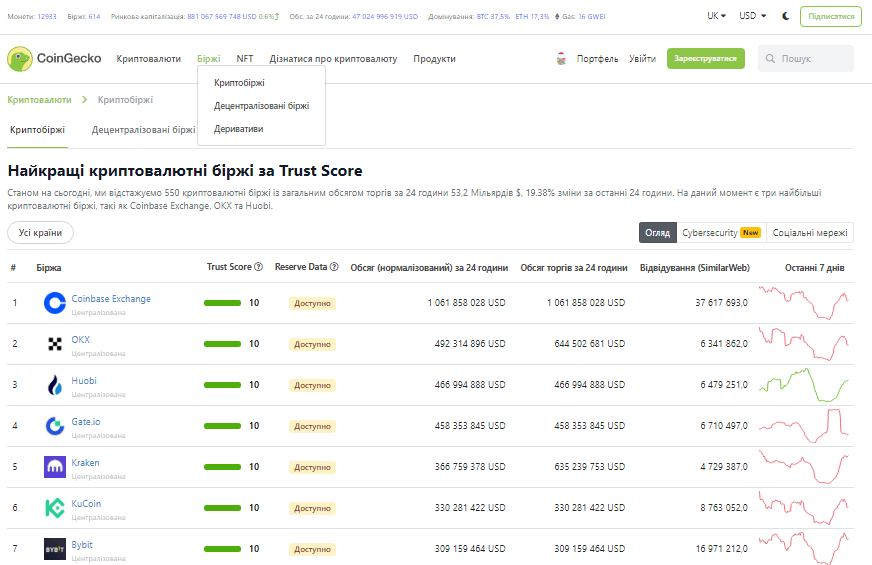Image resolution: width=872 pixels, height=565 pixels.
Task: Expand Дізнатися про криптовалюту menu
Action: pyautogui.click(x=333, y=58)
